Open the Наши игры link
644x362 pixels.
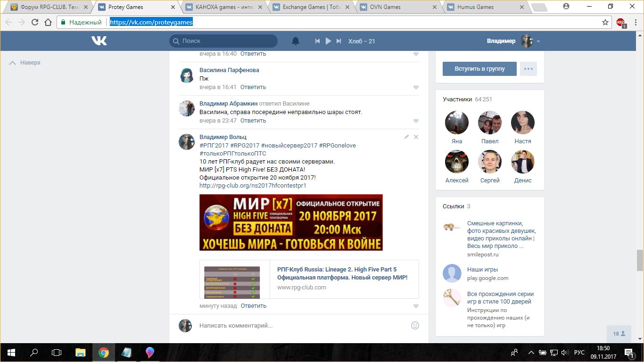click(483, 270)
